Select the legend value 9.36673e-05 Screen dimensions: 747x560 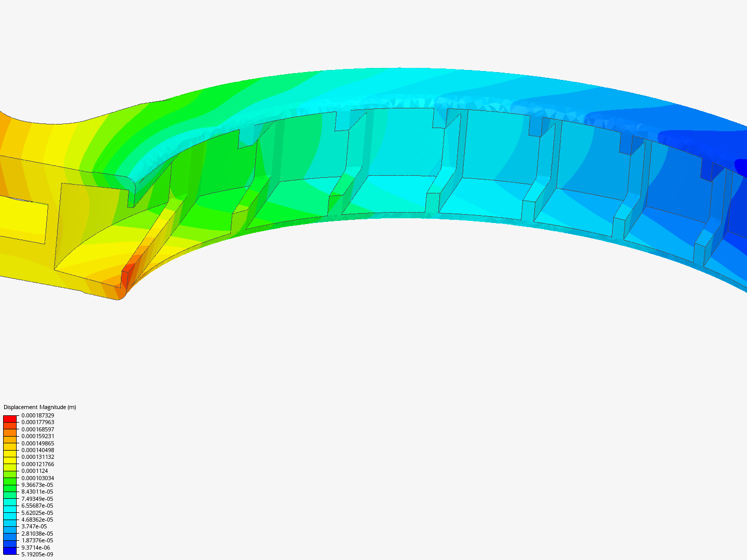pos(37,485)
